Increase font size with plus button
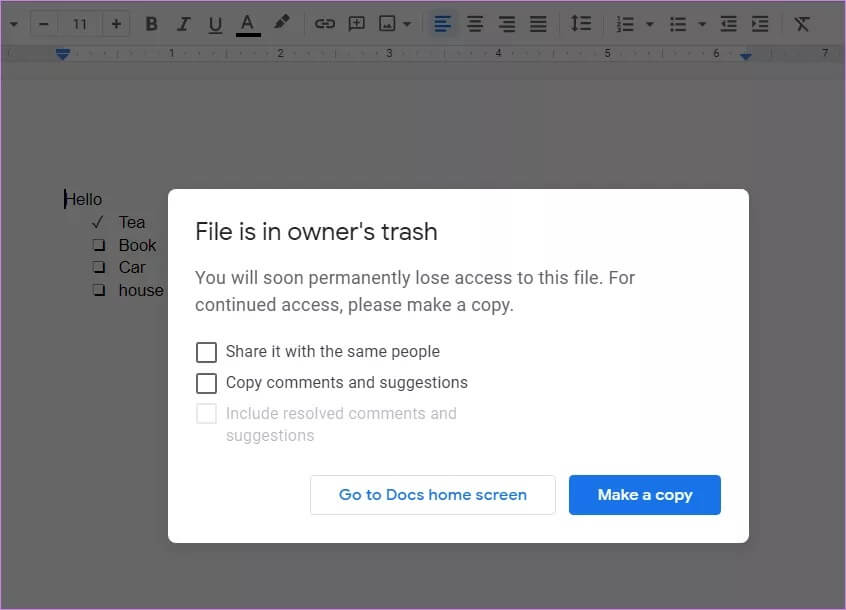The image size is (846, 610). coord(116,24)
